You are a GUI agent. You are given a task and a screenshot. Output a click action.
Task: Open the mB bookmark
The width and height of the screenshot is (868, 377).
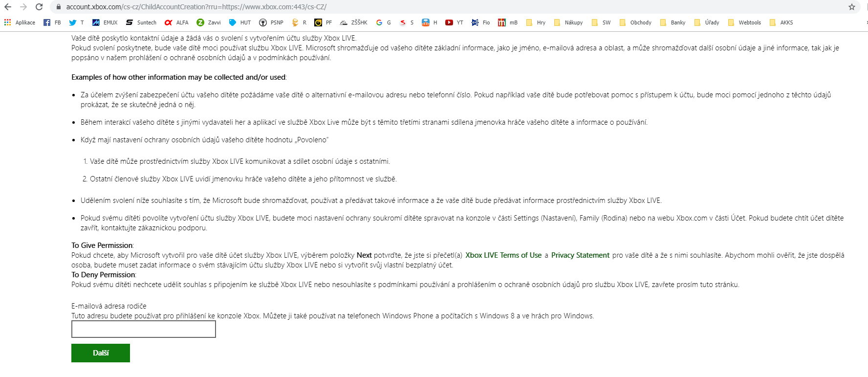pyautogui.click(x=508, y=22)
